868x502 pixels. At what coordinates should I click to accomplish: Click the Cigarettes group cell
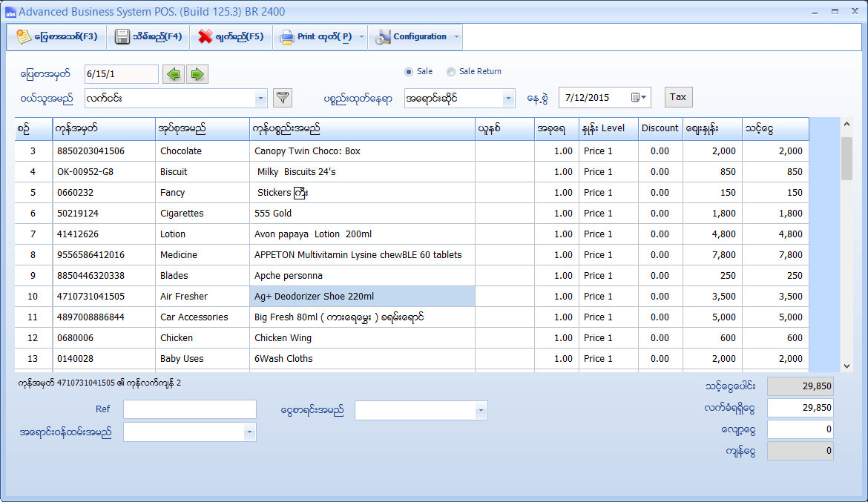pyautogui.click(x=203, y=214)
